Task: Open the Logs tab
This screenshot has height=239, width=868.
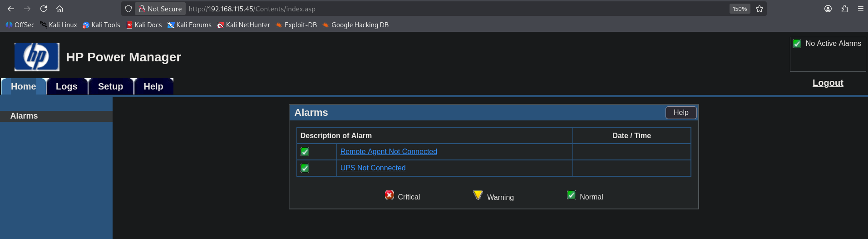Action: point(67,86)
